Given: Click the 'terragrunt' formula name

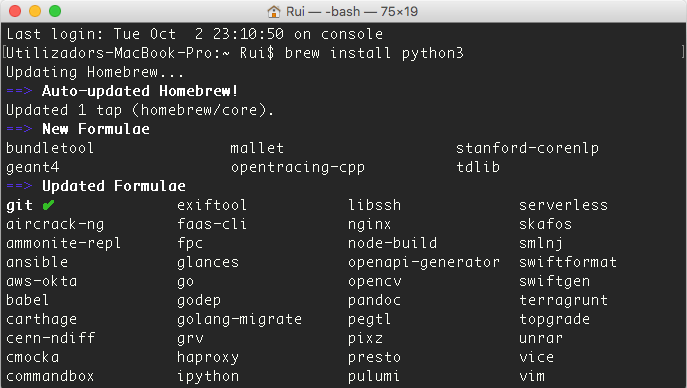Looking at the screenshot, I should 563,300.
